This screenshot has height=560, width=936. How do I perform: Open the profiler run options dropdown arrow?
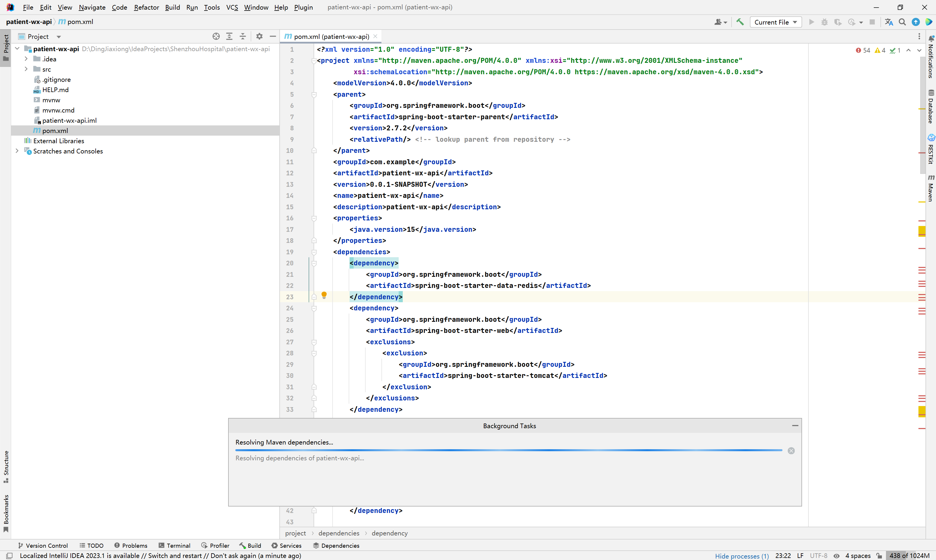click(x=861, y=22)
